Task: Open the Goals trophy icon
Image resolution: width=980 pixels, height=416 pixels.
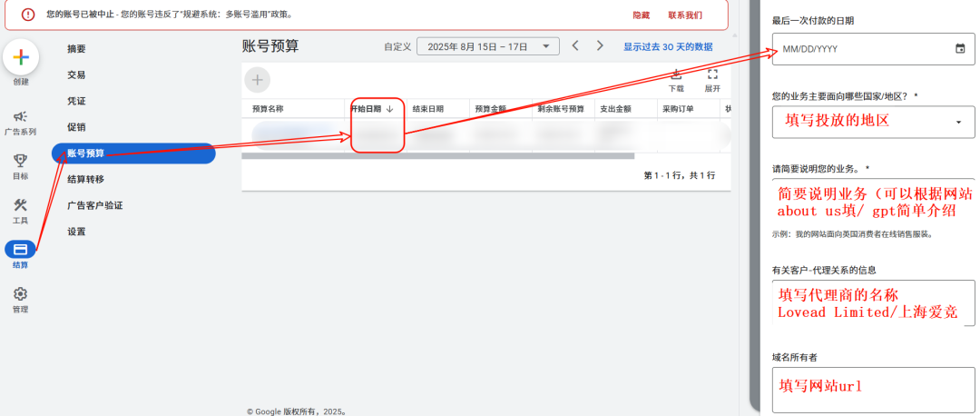Action: (x=21, y=161)
